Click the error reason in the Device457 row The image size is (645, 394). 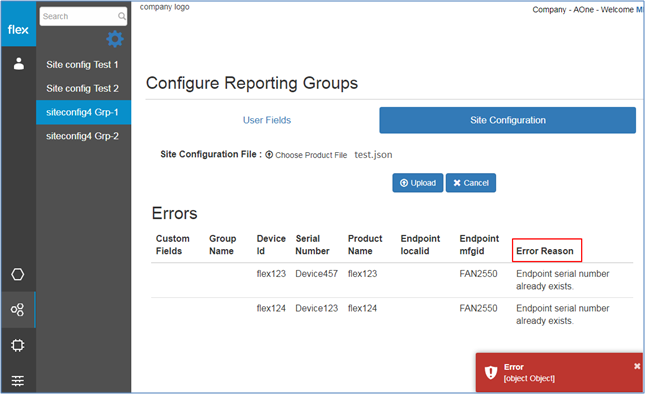coord(563,280)
